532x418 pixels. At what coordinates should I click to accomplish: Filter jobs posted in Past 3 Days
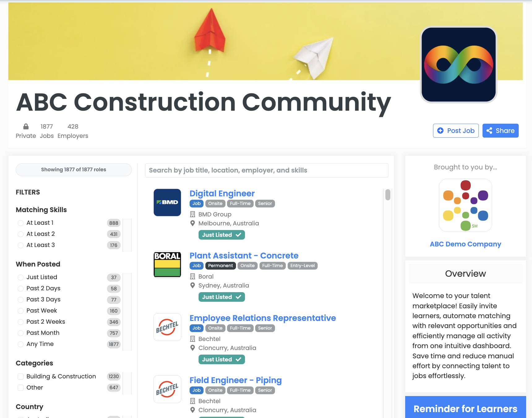coord(21,300)
